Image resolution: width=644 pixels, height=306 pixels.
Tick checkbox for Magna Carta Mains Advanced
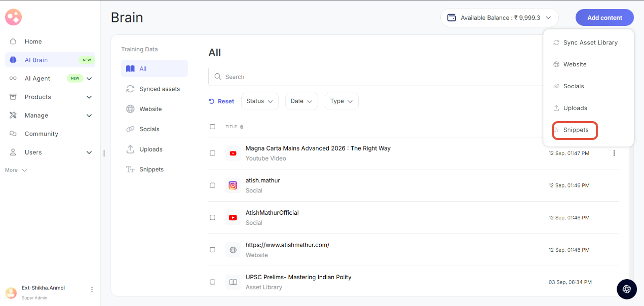213,153
